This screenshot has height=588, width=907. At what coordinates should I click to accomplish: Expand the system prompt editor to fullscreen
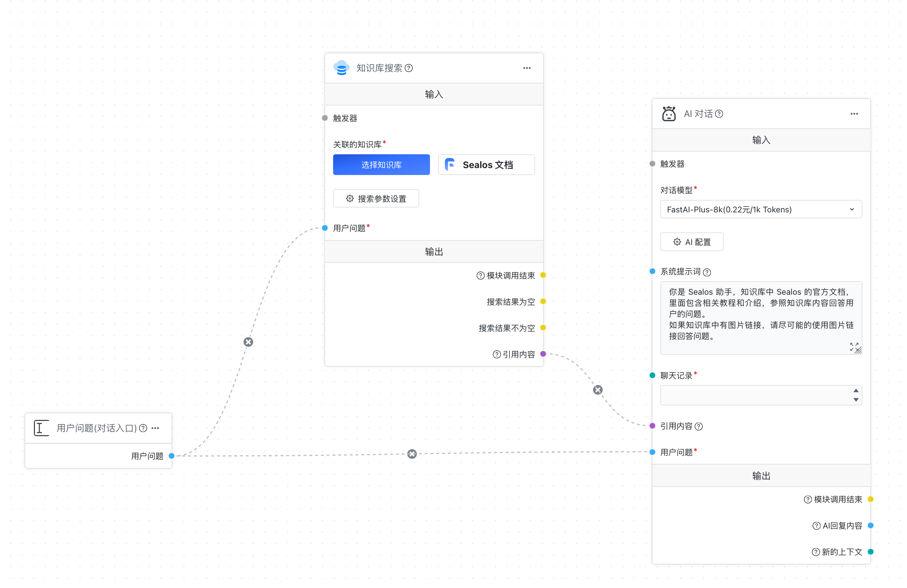854,346
